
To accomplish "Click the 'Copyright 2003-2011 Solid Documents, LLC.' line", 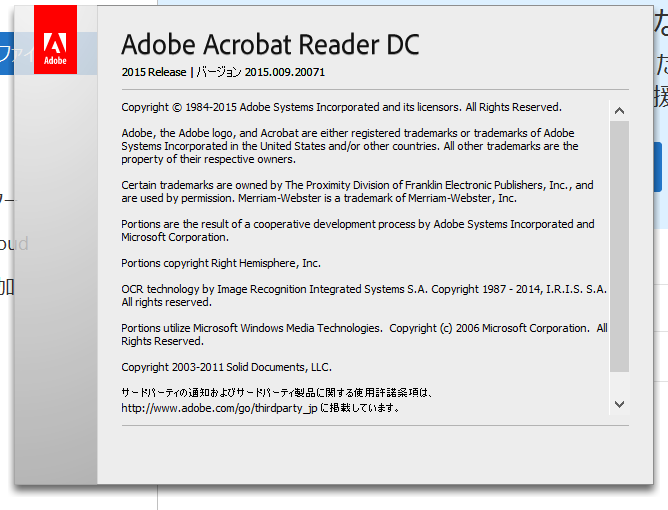I will click(226, 367).
